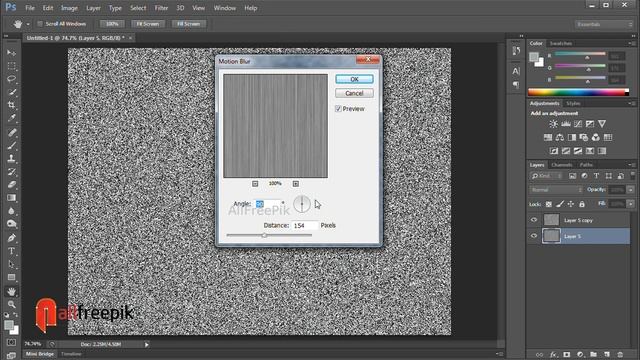Open the collapsed Paragraph panel icon
Image resolution: width=640 pixels, height=360 pixels.
click(x=516, y=85)
